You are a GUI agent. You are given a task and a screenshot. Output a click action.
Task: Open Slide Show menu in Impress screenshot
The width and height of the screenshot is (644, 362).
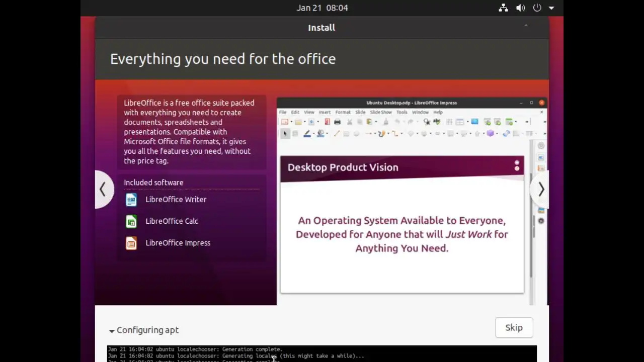381,112
